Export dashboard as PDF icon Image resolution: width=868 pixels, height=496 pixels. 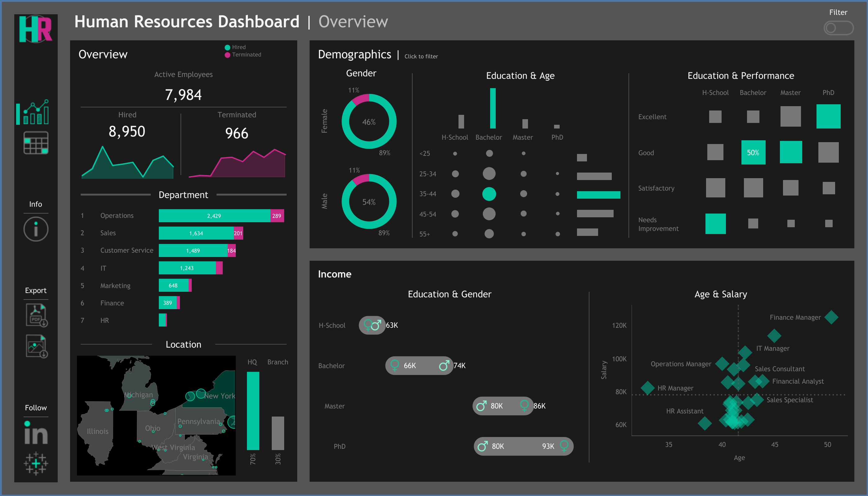36,315
